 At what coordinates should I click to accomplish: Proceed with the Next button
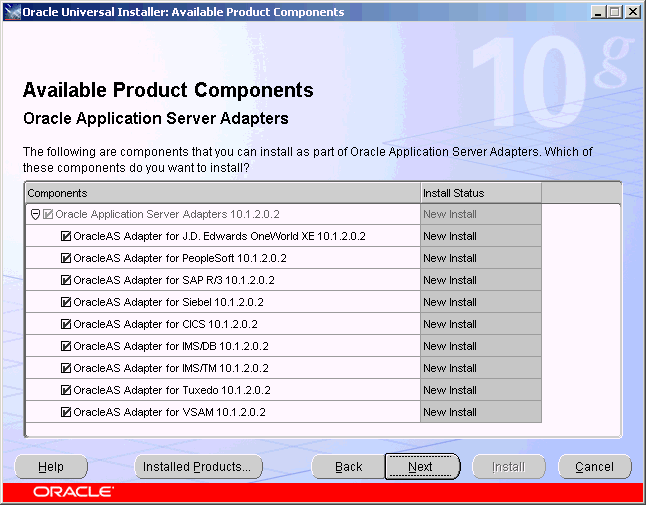tap(422, 467)
